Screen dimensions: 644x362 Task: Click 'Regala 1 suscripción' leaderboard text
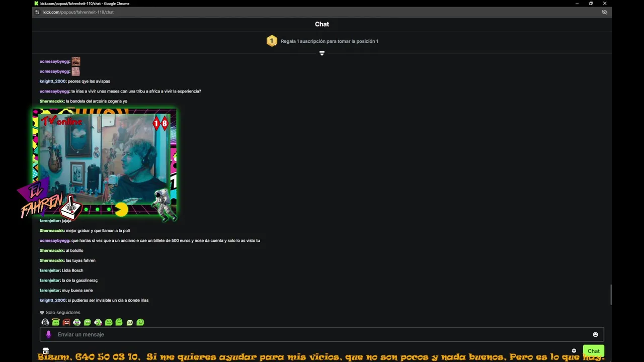pos(330,41)
